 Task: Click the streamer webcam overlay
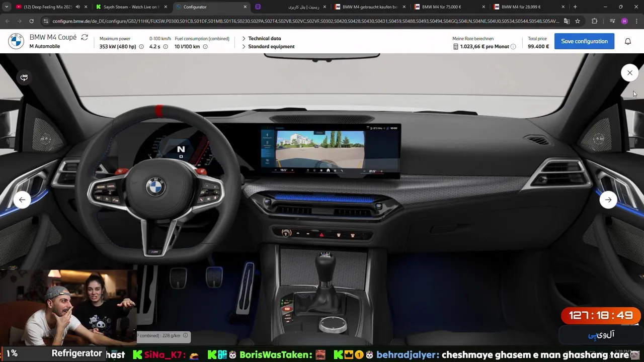coord(68,308)
